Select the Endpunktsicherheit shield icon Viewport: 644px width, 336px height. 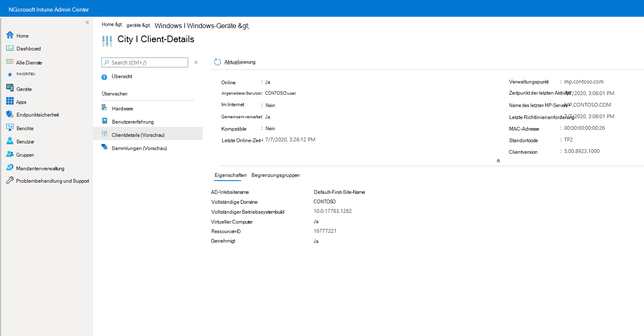click(x=10, y=114)
